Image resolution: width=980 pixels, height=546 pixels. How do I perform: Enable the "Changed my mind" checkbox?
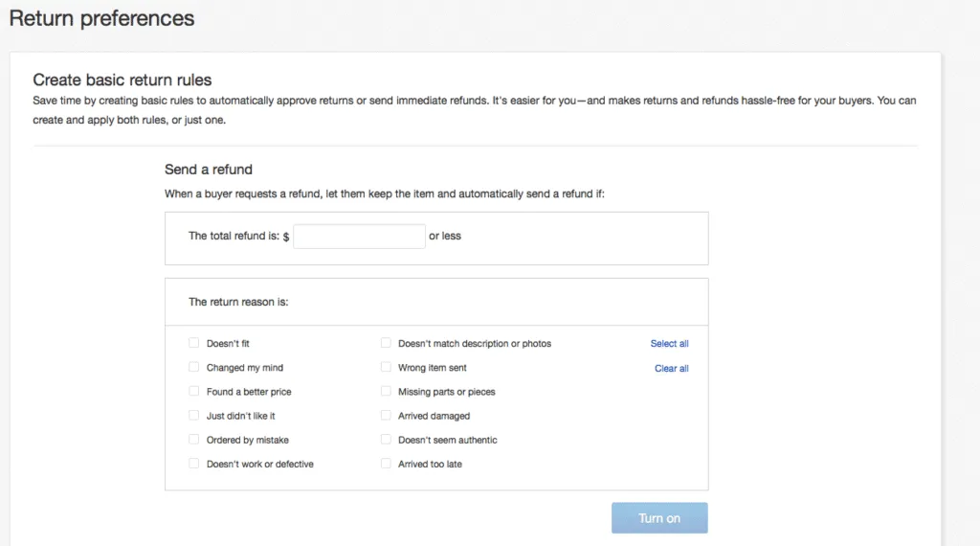194,367
